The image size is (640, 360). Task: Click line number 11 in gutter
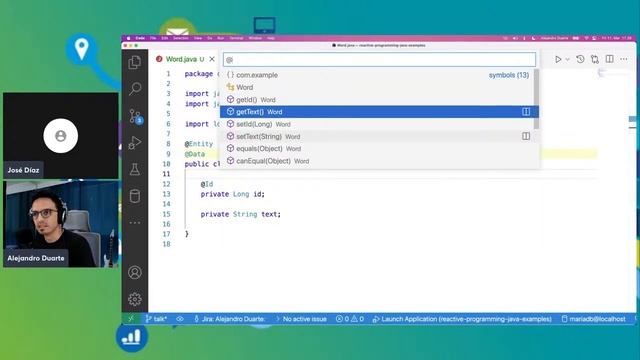tap(166, 174)
